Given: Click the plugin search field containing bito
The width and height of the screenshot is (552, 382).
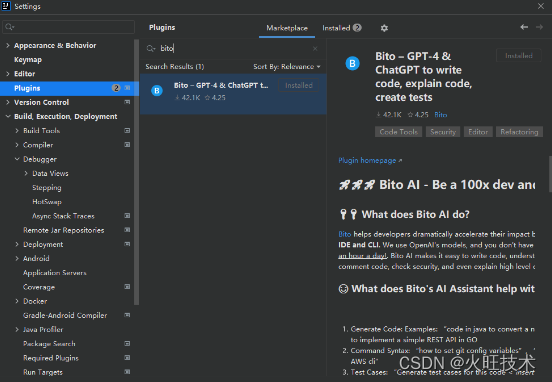Looking at the screenshot, I should click(232, 49).
